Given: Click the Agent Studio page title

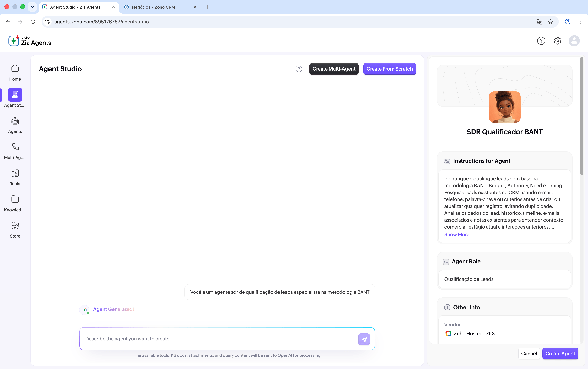Looking at the screenshot, I should pyautogui.click(x=60, y=69).
